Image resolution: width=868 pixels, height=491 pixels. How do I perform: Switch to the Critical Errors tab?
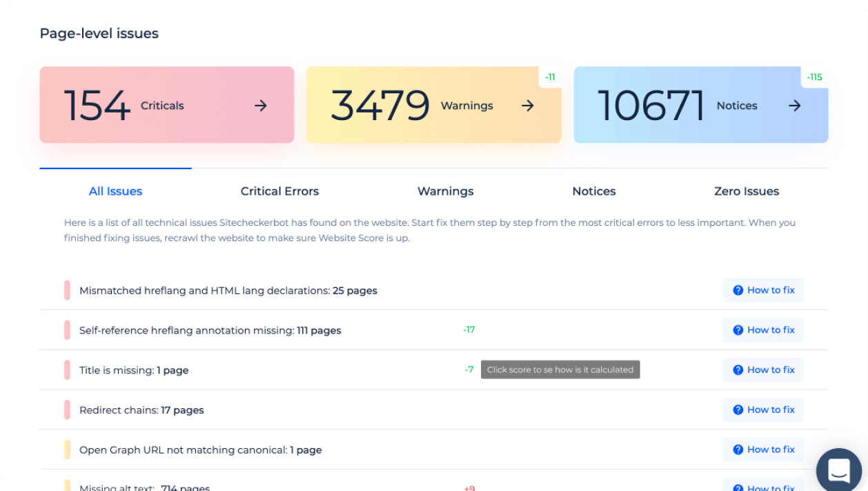click(279, 191)
